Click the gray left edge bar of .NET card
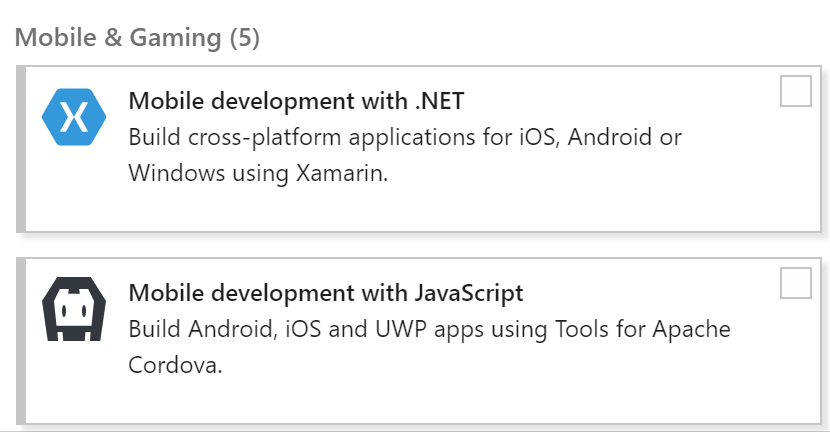Image resolution: width=830 pixels, height=432 pixels. 21,150
